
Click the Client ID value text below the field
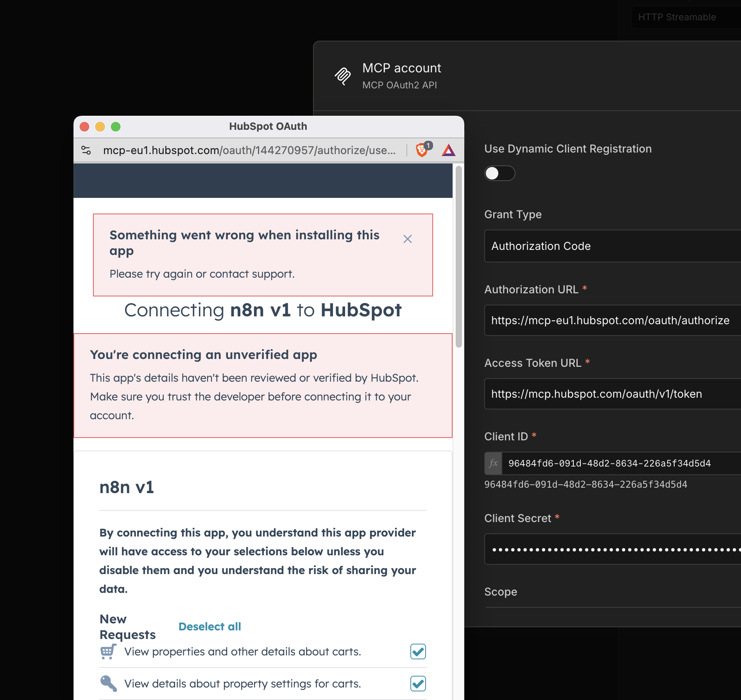585,485
